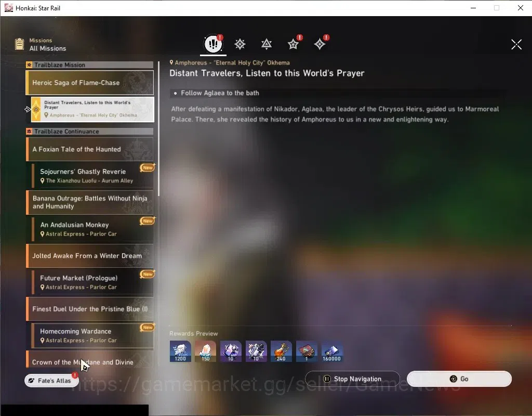Select Future Market (Prologue) mission
The width and height of the screenshot is (532, 416).
tap(92, 282)
